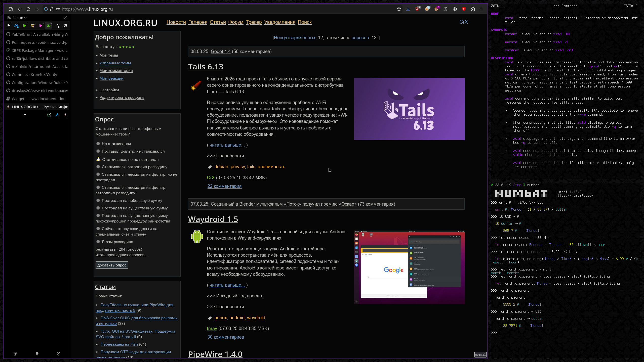Open the Трекер menu item
Screen dimensions: 644x362
[x=254, y=22]
